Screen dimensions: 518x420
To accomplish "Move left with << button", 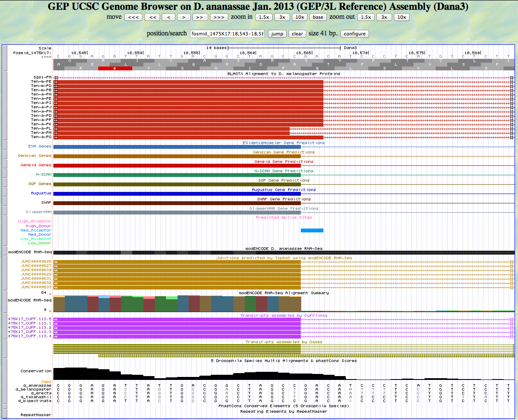I will click(152, 17).
